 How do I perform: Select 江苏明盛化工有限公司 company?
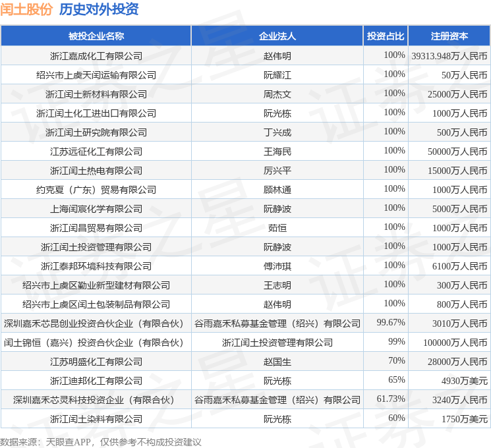pos(96,362)
